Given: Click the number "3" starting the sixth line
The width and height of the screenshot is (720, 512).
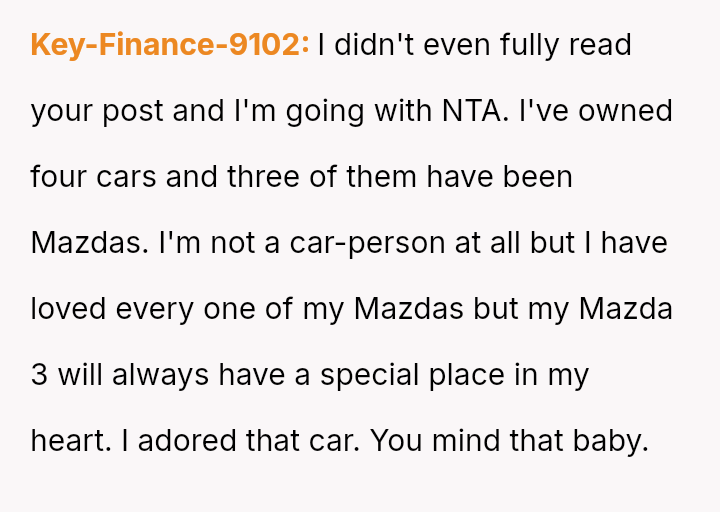Looking at the screenshot, I should coord(39,375).
